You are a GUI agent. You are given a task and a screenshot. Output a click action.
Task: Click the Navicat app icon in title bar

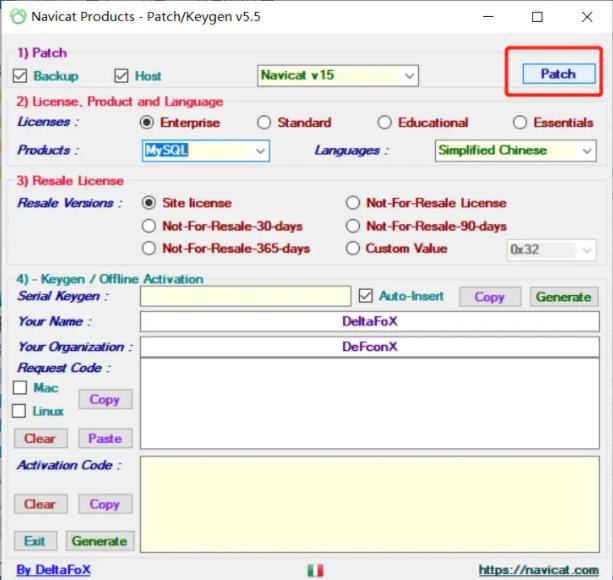click(x=18, y=17)
